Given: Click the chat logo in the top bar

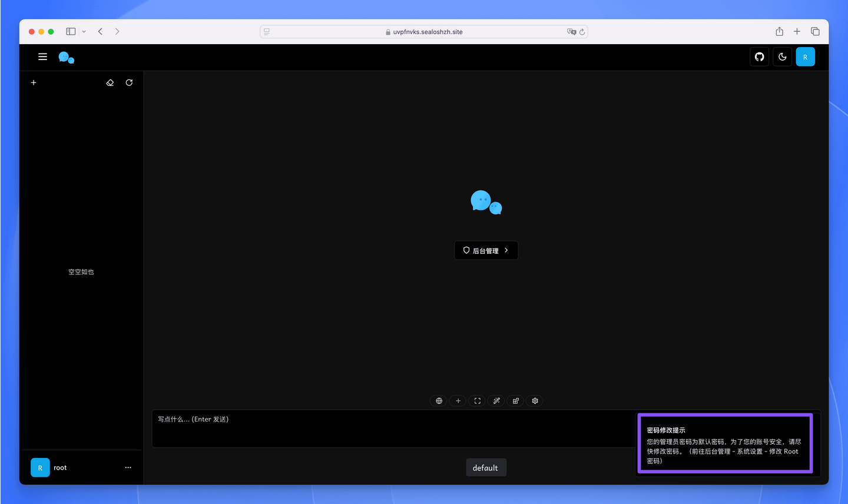Looking at the screenshot, I should (x=67, y=57).
